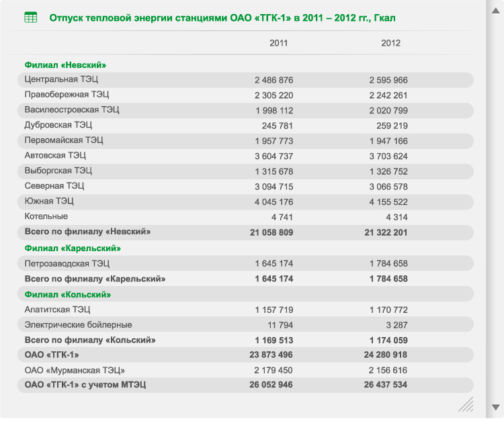Viewport: 504px width, 421px height.
Task: Click value 1 315 678 for Выборгская ТЭЦ
Action: tap(274, 171)
